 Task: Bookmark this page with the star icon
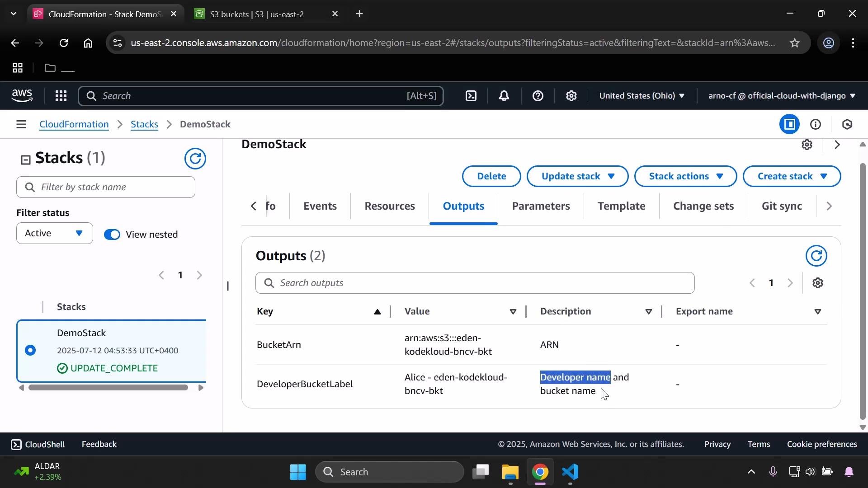[795, 43]
